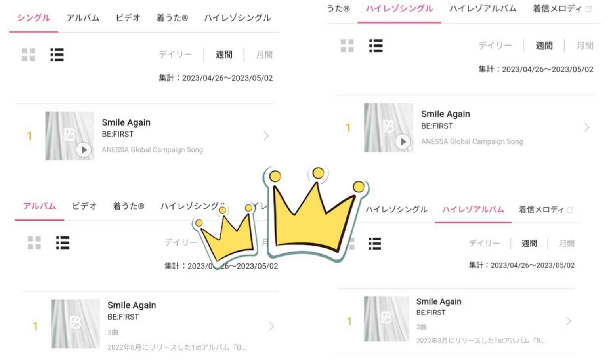Image resolution: width=611 pixels, height=364 pixels.
Task: Expand Smile Again chevron in ハイレゾアルバム list
Action: (569, 321)
